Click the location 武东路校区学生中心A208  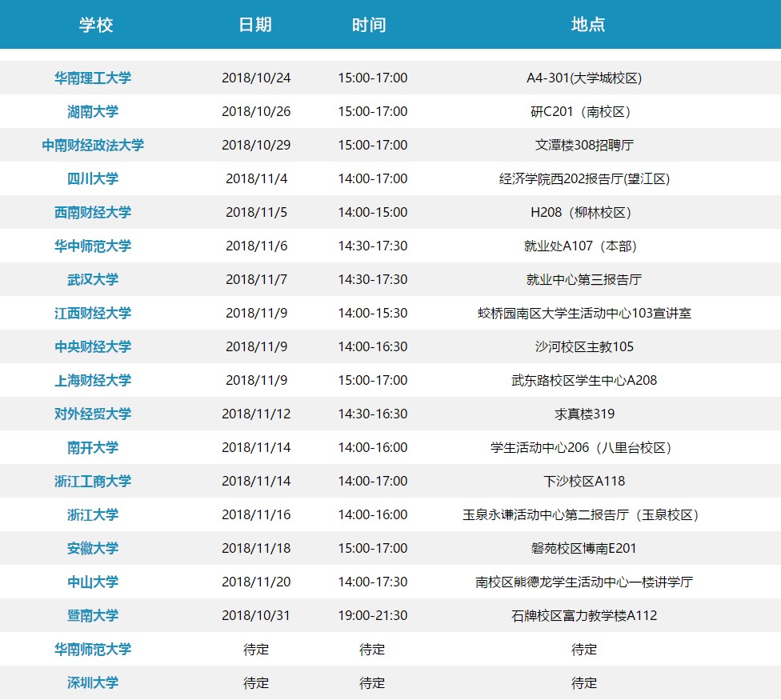pos(584,380)
